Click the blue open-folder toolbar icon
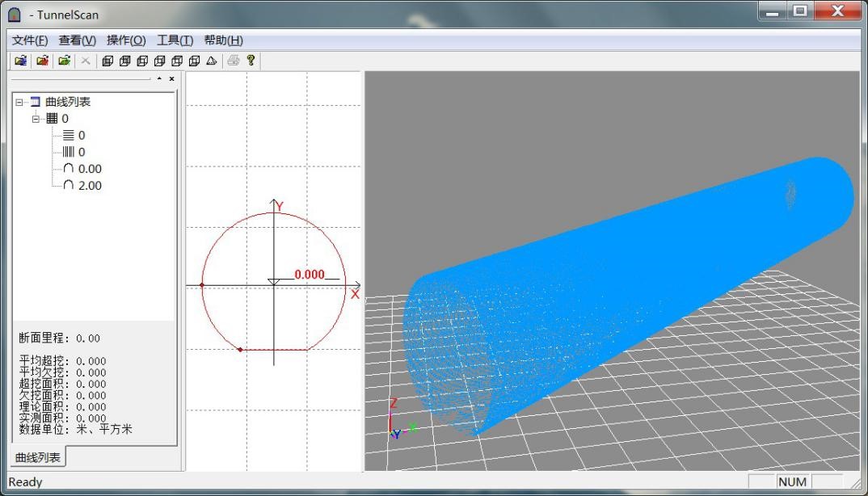 coord(21,61)
